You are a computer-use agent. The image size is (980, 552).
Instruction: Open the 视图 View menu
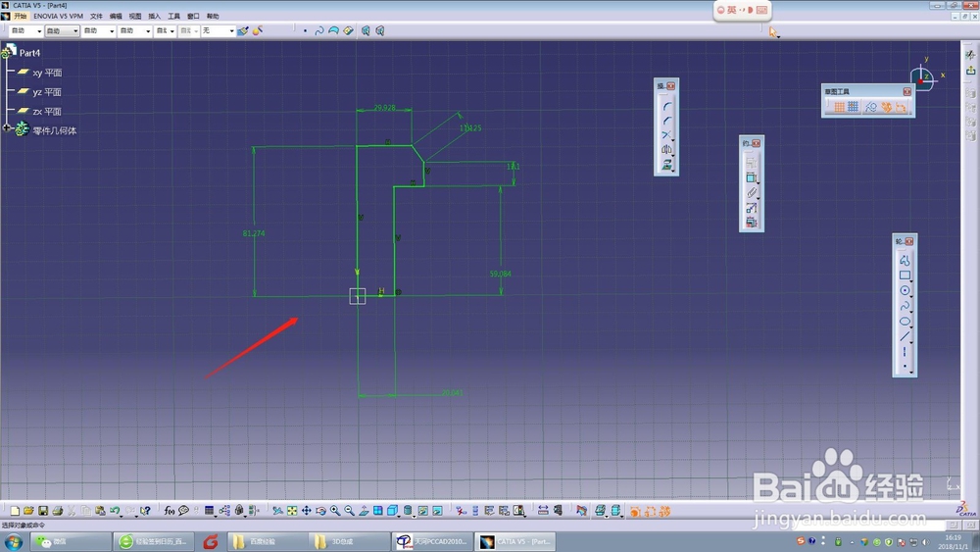(135, 17)
